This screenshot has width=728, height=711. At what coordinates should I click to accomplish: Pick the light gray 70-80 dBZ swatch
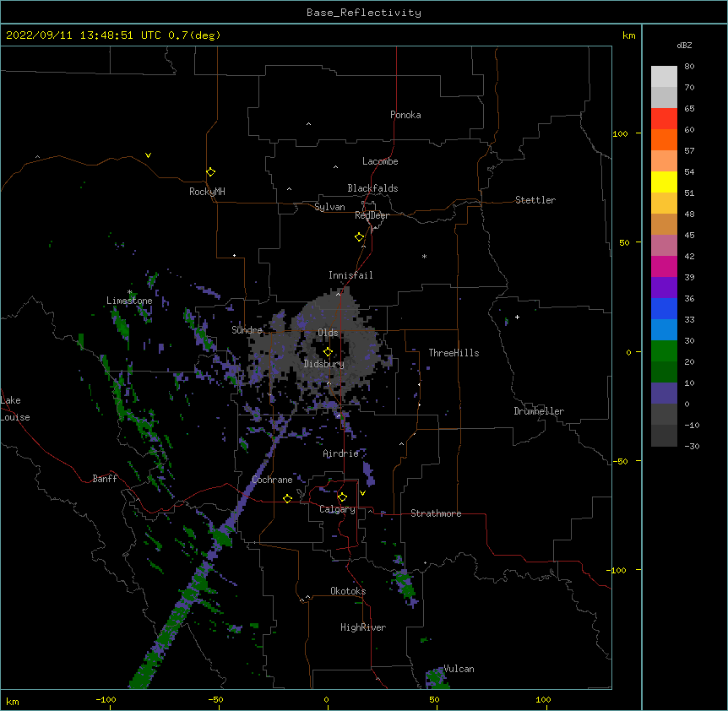664,77
